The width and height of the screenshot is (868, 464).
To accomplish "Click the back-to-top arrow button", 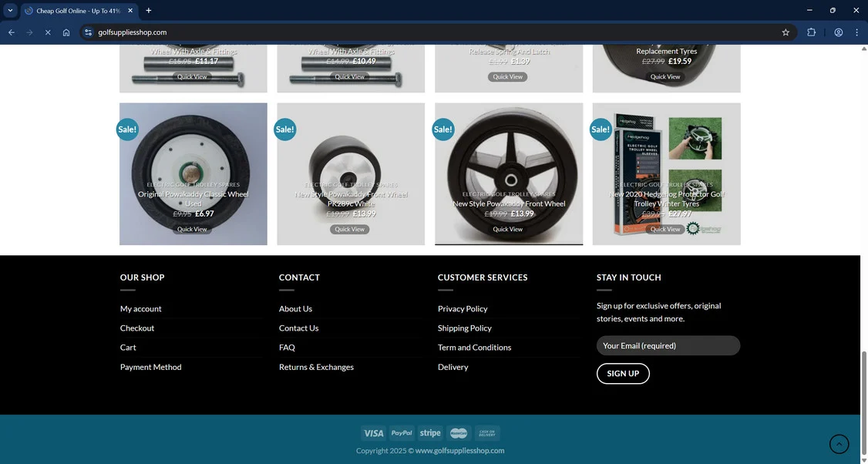I will click(x=839, y=444).
